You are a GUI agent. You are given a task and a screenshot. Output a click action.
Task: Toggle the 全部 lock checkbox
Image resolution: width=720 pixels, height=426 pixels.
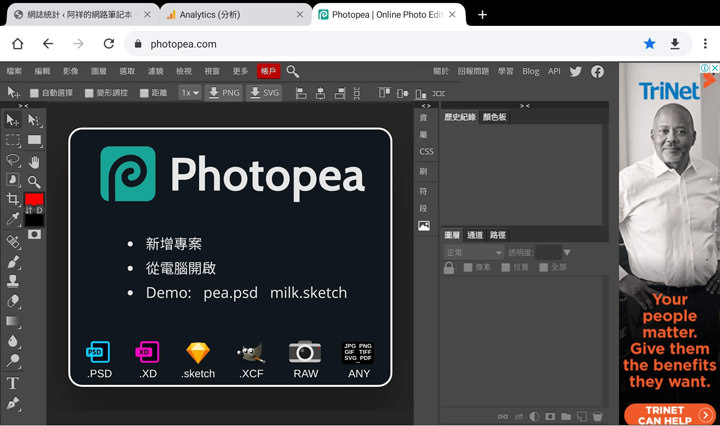[x=544, y=267]
